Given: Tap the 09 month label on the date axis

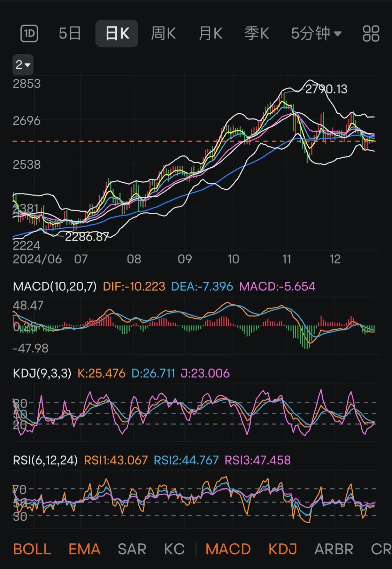Looking at the screenshot, I should pyautogui.click(x=185, y=259).
